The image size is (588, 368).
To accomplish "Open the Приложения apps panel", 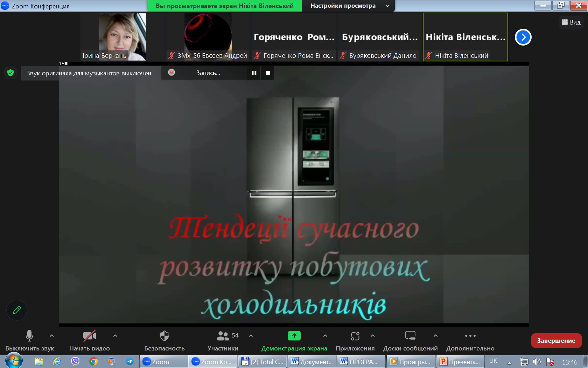I will point(355,340).
